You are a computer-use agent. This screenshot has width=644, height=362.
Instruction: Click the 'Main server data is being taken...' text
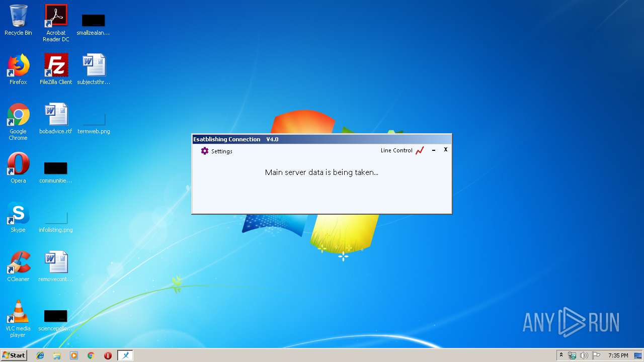click(x=321, y=172)
